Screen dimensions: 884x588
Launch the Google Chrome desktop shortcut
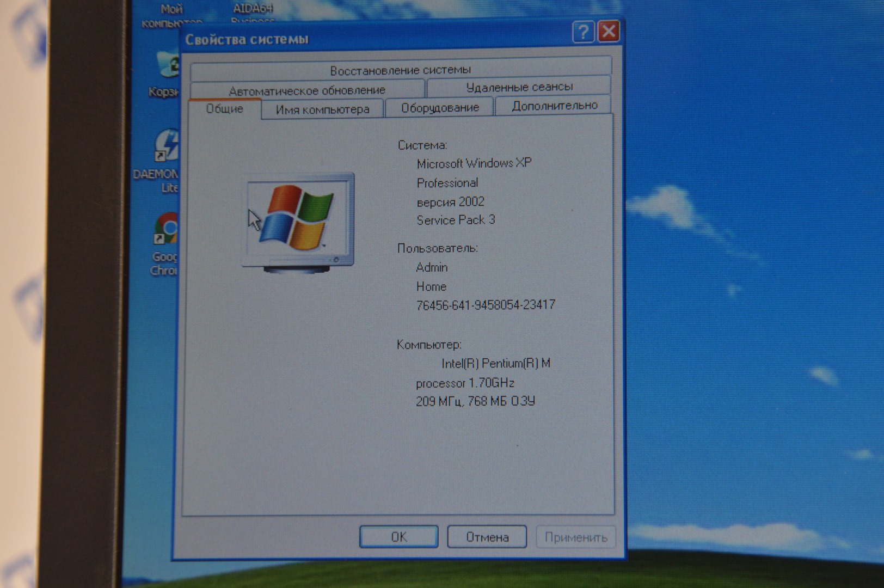click(167, 230)
